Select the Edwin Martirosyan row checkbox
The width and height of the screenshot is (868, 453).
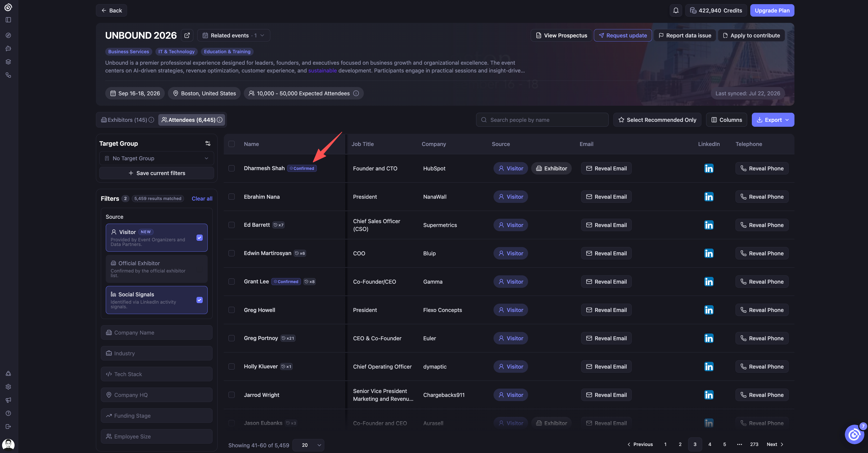[232, 253]
